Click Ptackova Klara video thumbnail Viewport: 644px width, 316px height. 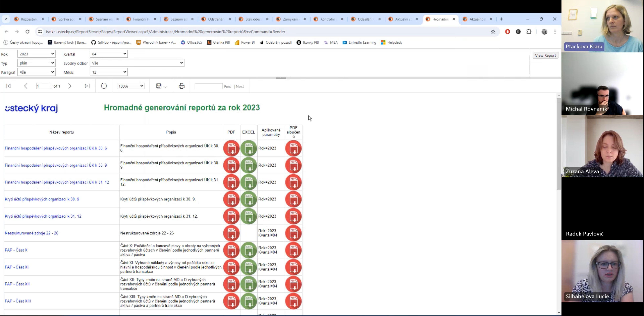[603, 26]
